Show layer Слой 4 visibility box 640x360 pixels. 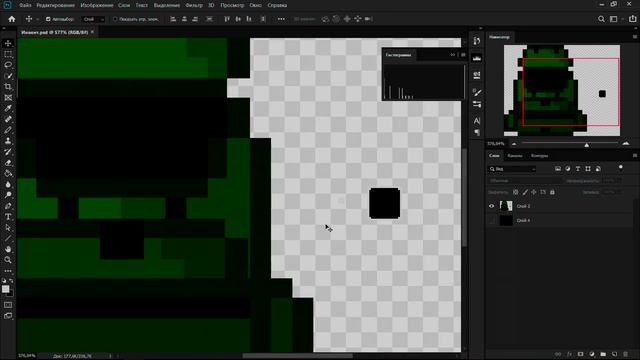[x=491, y=220]
